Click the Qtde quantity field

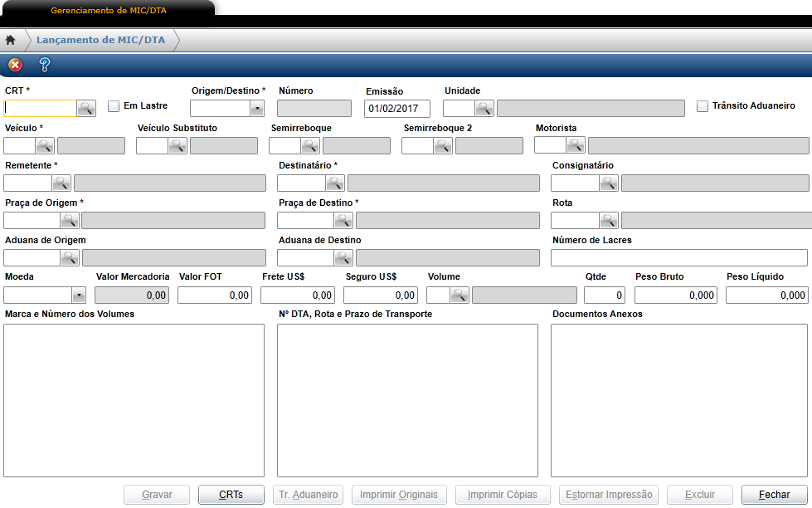coord(605,295)
